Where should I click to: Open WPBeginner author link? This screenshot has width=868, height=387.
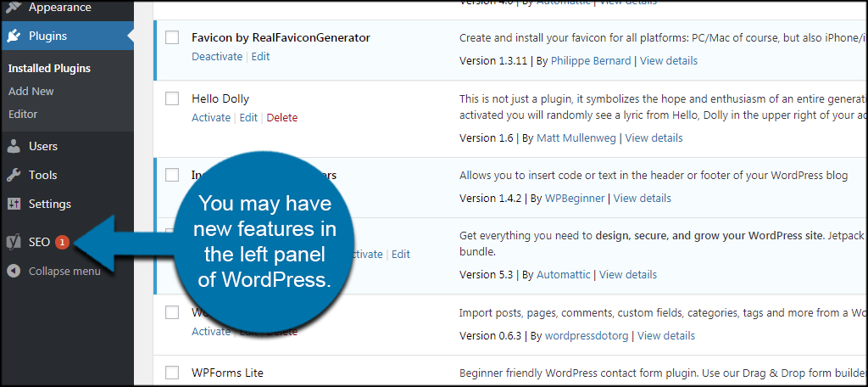pos(575,198)
